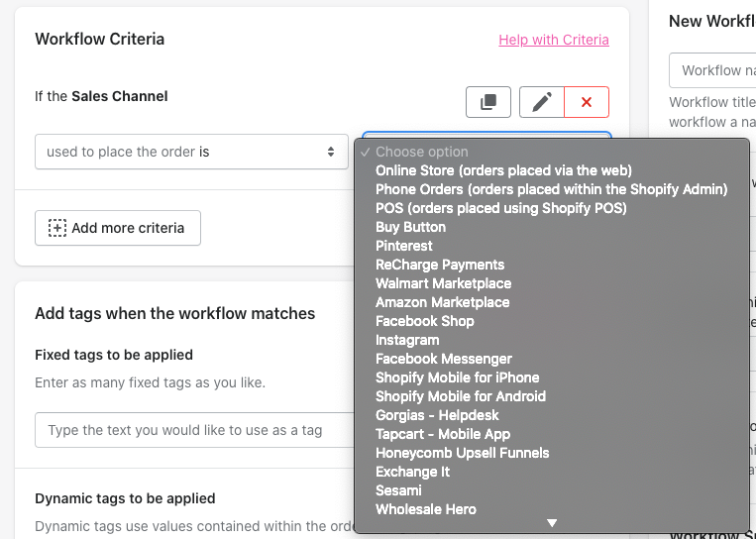Focus the fixed tags text input

click(x=195, y=430)
